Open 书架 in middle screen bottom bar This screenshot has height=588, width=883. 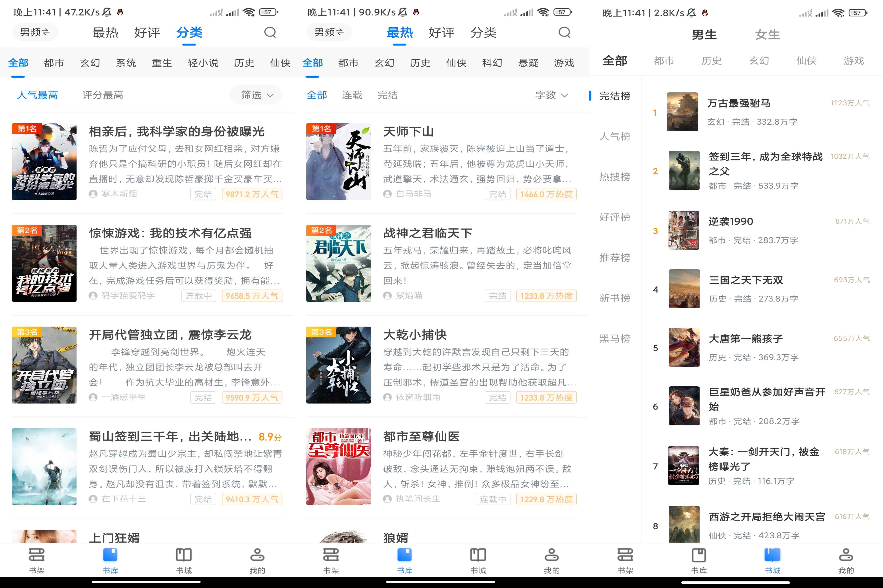point(331,561)
